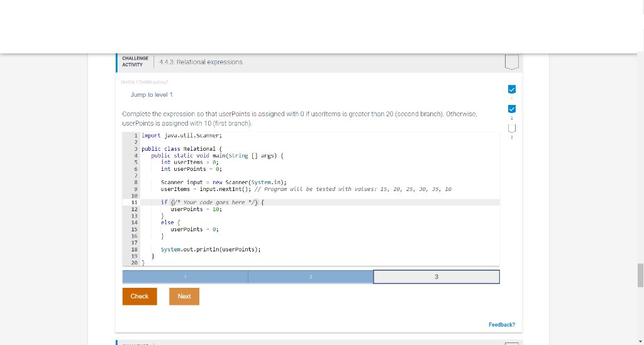Image resolution: width=644 pixels, height=345 pixels.
Task: Click the 'int userPoints = 0;' line
Action: pos(191,169)
